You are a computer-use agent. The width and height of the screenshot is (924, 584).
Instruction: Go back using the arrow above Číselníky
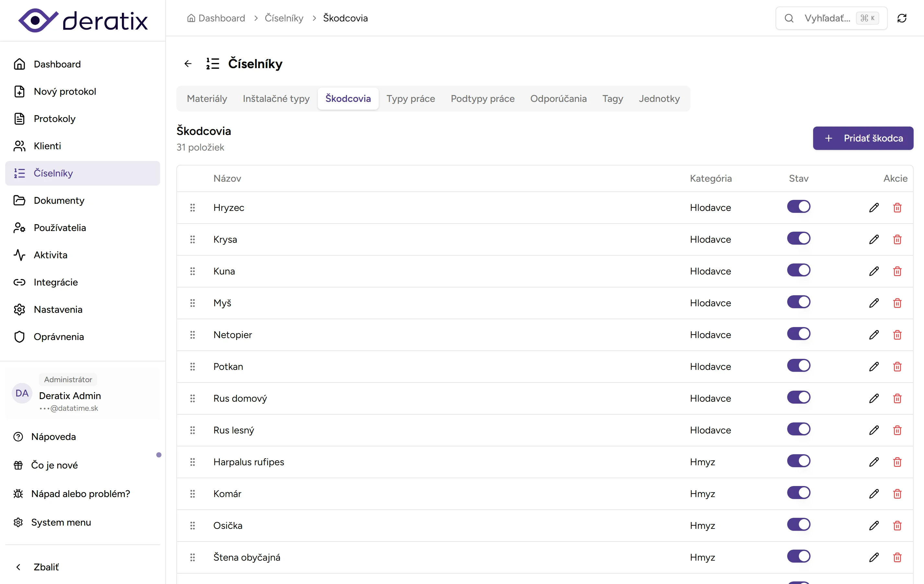(188, 63)
